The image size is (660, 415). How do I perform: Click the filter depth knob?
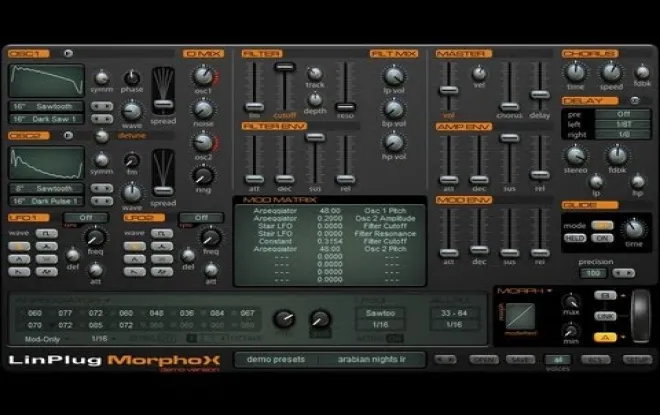(314, 100)
